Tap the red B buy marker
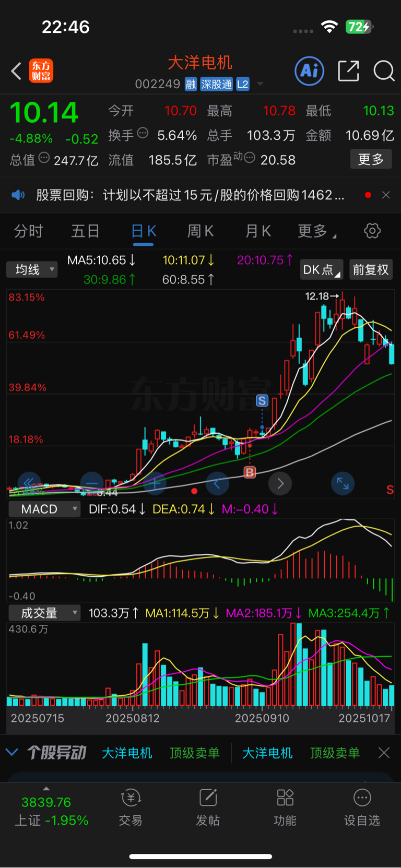401x868 pixels. (250, 472)
